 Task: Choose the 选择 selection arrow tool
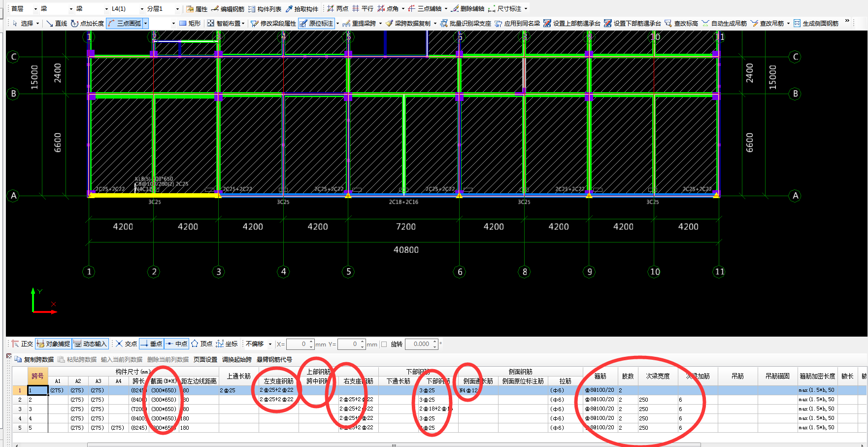click(23, 23)
